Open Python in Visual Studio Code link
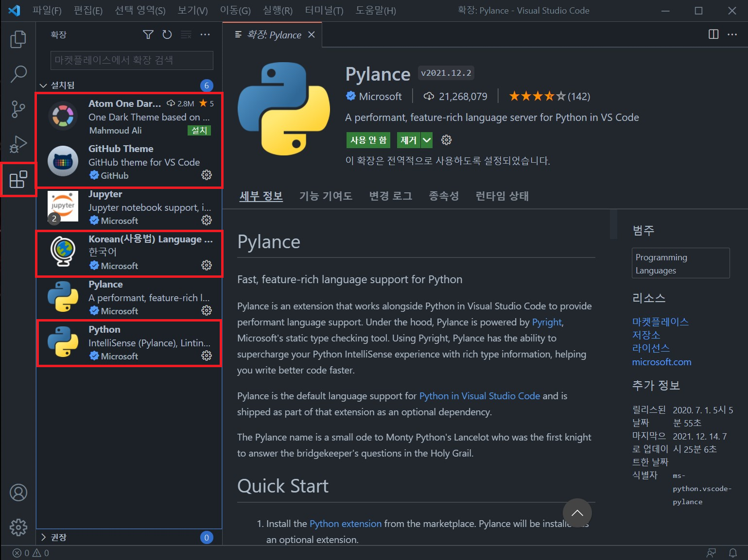Viewport: 748px width, 560px height. coord(480,396)
